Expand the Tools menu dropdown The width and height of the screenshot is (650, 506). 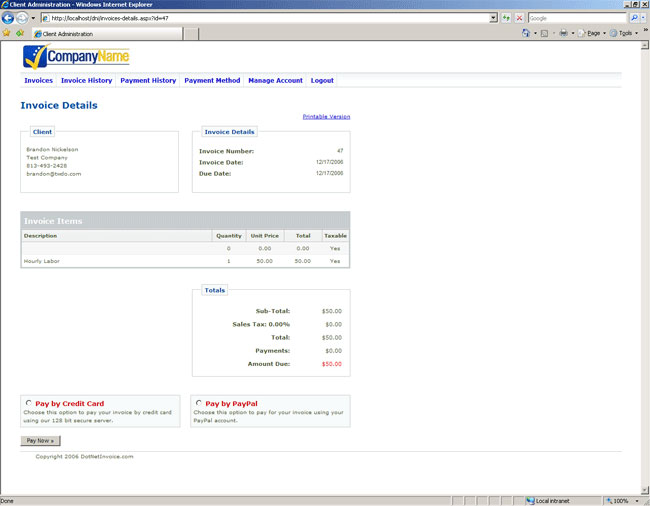[626, 33]
